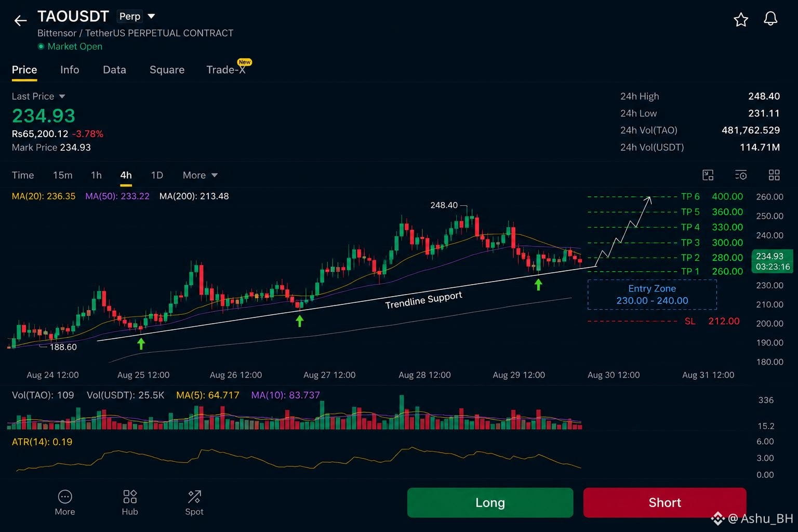Tap the green Long button
Screen dimensions: 798x532
click(490, 502)
